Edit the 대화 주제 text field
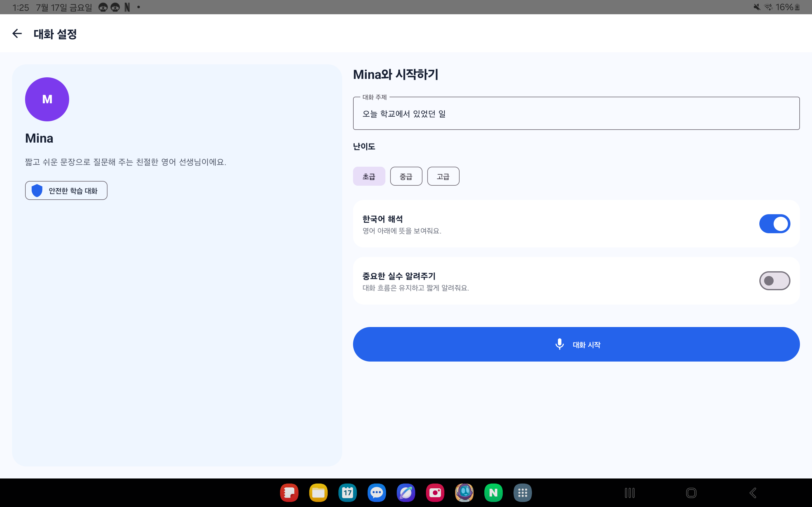812x507 pixels. pyautogui.click(x=576, y=113)
